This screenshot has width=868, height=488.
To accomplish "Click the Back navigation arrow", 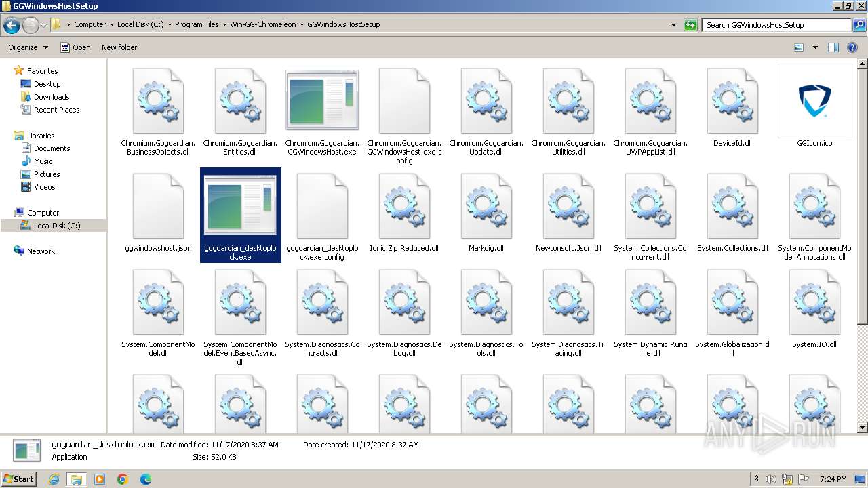I will click(12, 26).
